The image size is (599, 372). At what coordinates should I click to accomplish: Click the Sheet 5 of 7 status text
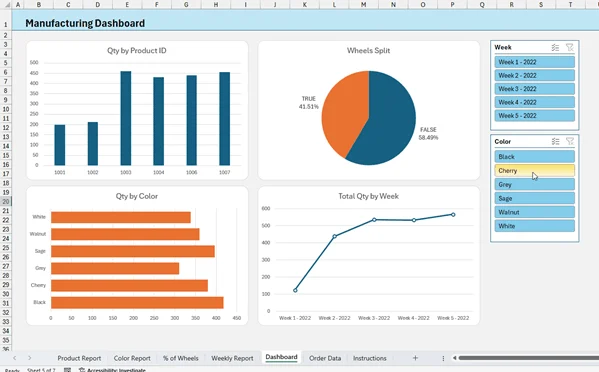(41, 370)
